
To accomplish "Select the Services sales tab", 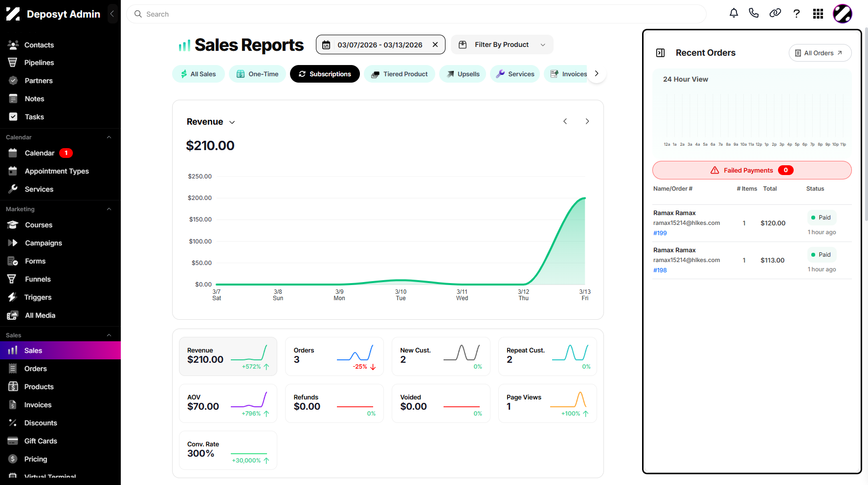I will click(515, 74).
